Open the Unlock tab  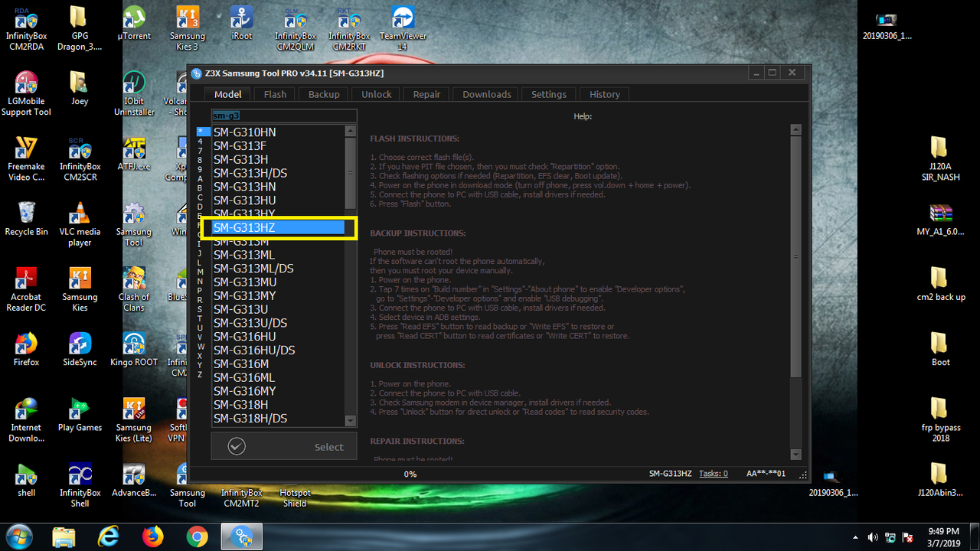(x=376, y=94)
